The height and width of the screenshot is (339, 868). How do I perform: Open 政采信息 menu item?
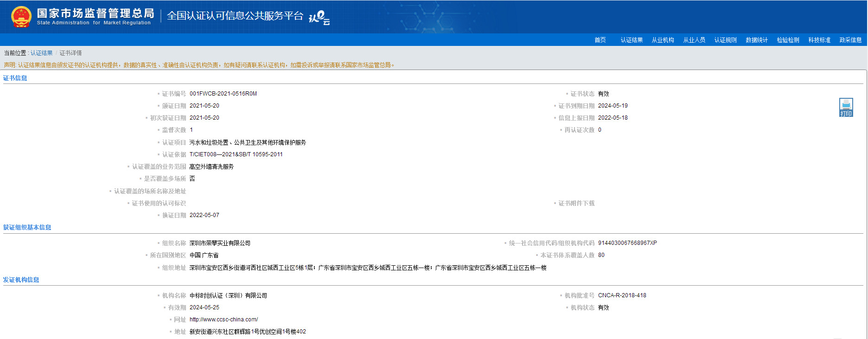click(x=850, y=40)
